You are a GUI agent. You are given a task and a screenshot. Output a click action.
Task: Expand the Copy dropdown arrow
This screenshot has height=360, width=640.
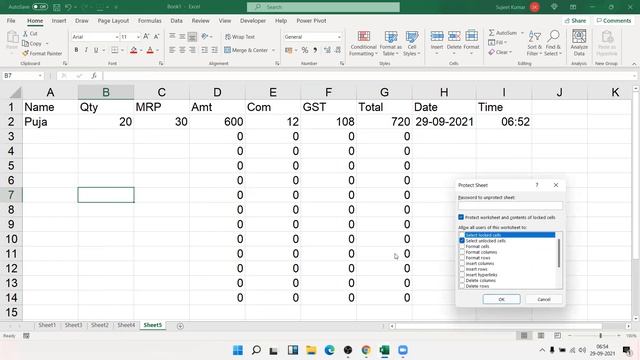pos(47,43)
